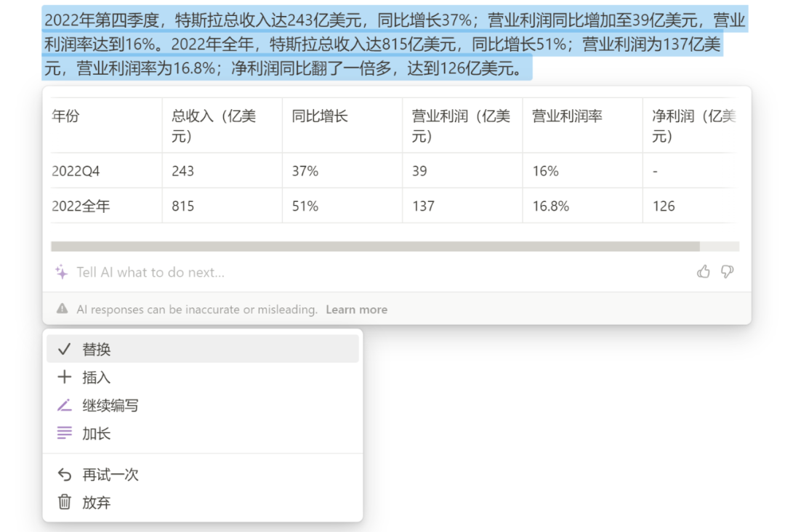Viewport: 785px width, 532px height.
Task: Click the cell showing 16%
Action: point(583,171)
